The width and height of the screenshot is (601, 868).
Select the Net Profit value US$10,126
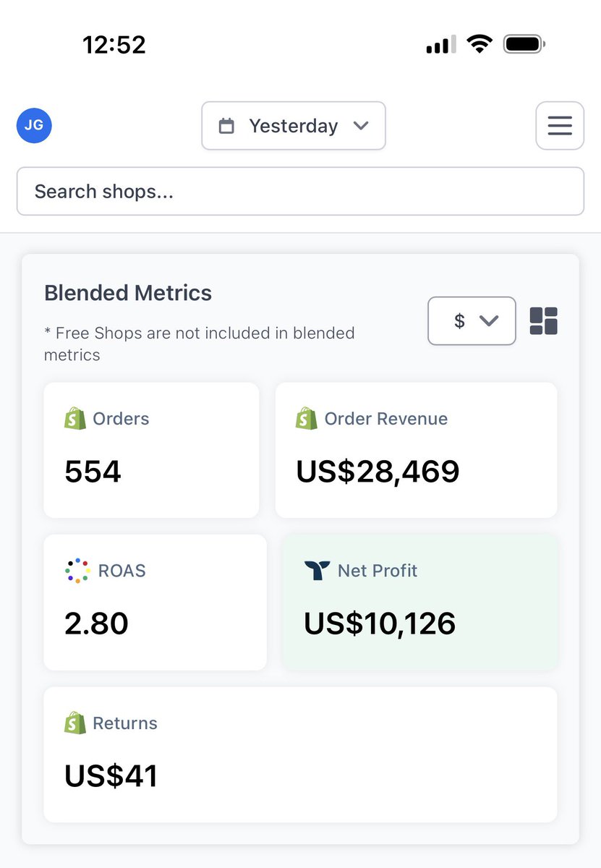(380, 624)
